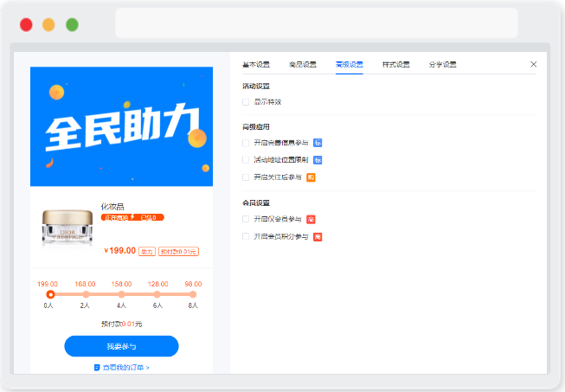The image size is (565, 392).
Task: Click the product title 化妆品
Action: point(112,207)
